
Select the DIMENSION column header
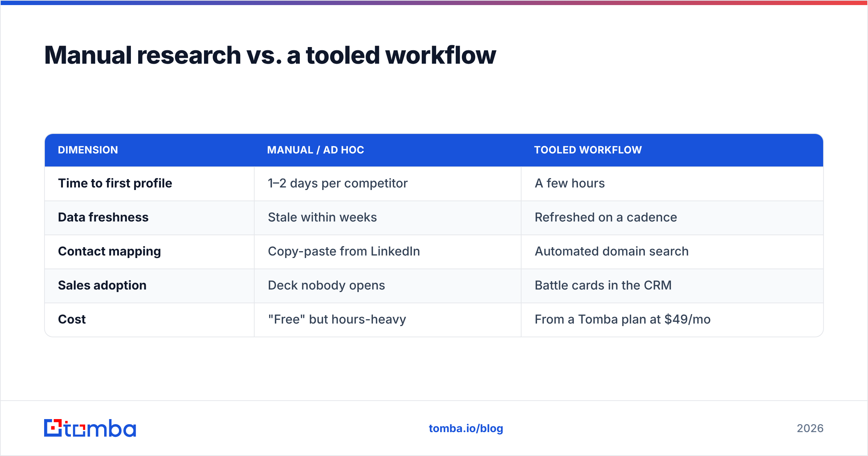(149, 150)
